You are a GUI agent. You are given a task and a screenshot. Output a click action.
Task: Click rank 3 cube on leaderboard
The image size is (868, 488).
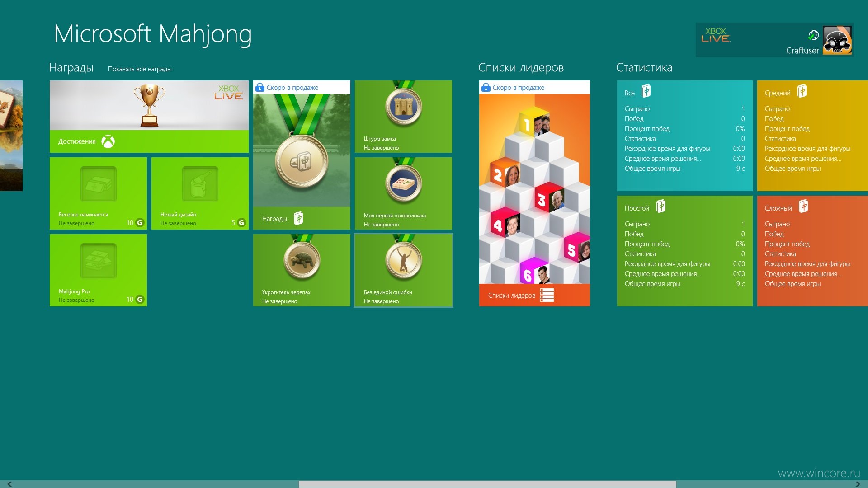pyautogui.click(x=549, y=197)
